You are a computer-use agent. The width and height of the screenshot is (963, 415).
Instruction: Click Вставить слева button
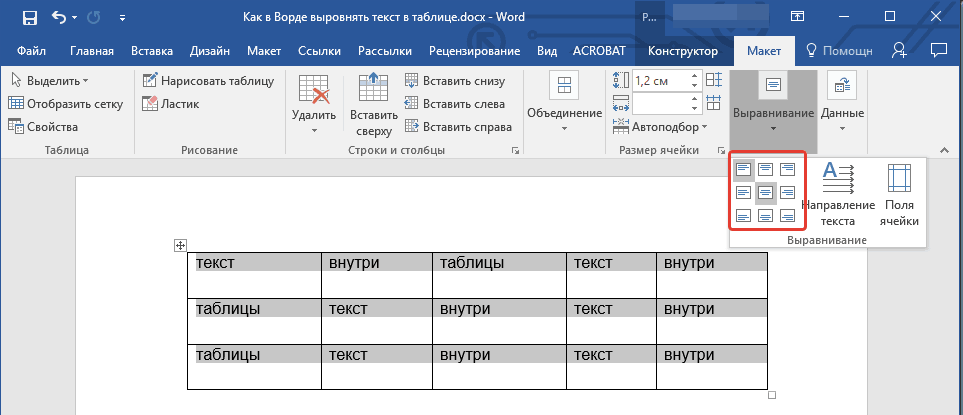click(456, 104)
